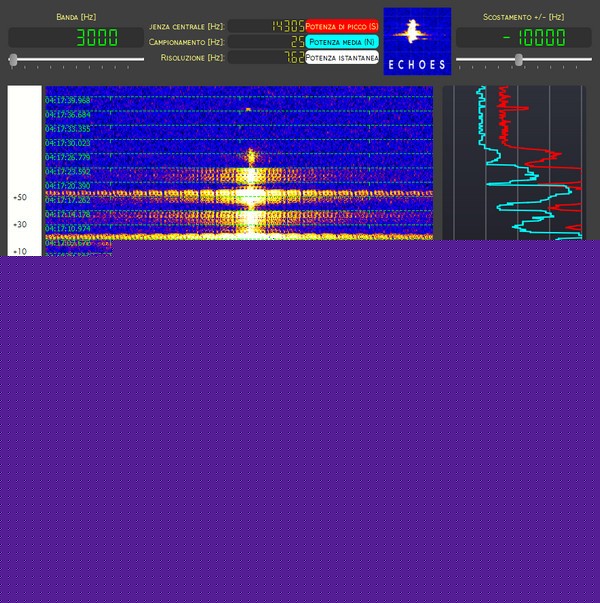Click the Banda display showing 3000
Screen dimensions: 600x603
coord(76,38)
